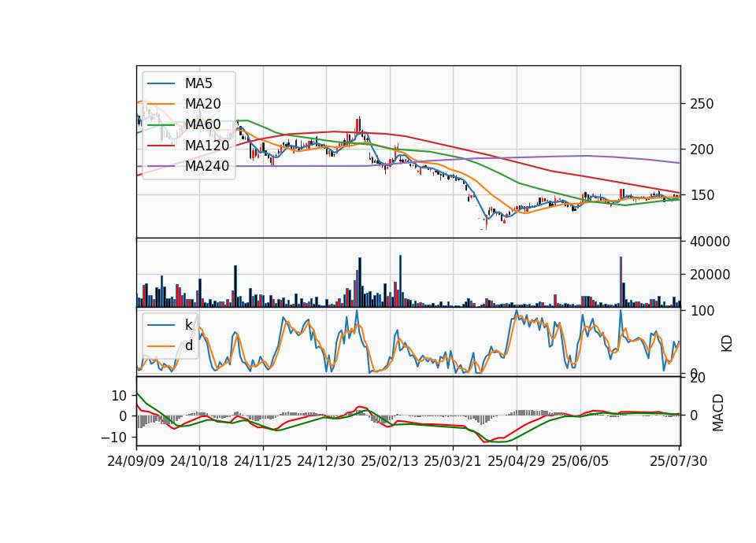Click the 250 price axis tick label
Screen dimensions: 756x543
(x=702, y=104)
